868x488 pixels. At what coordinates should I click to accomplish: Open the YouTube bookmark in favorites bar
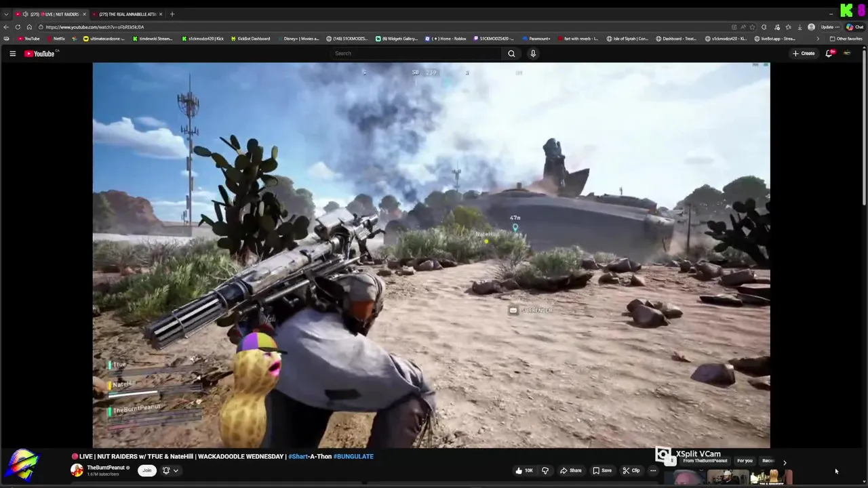28,39
